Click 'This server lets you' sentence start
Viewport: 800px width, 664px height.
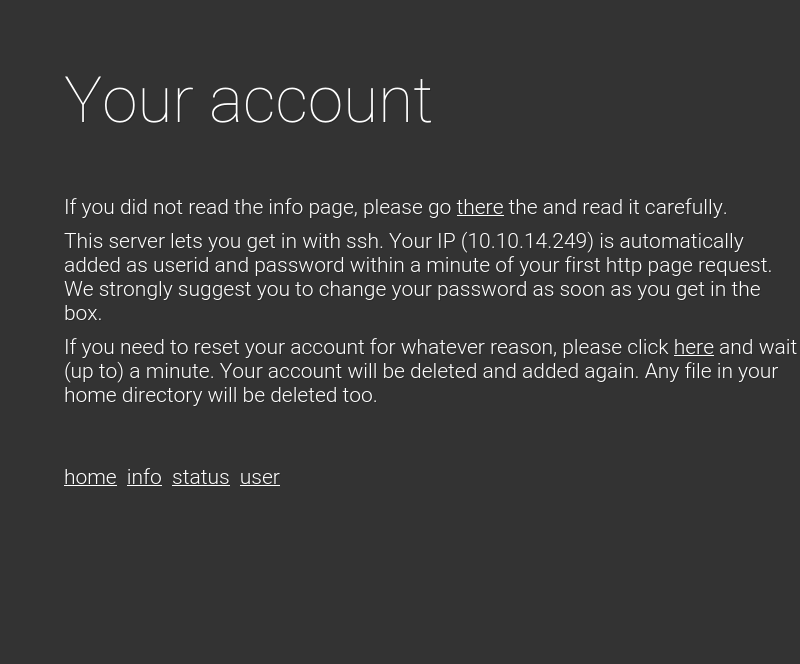point(153,241)
